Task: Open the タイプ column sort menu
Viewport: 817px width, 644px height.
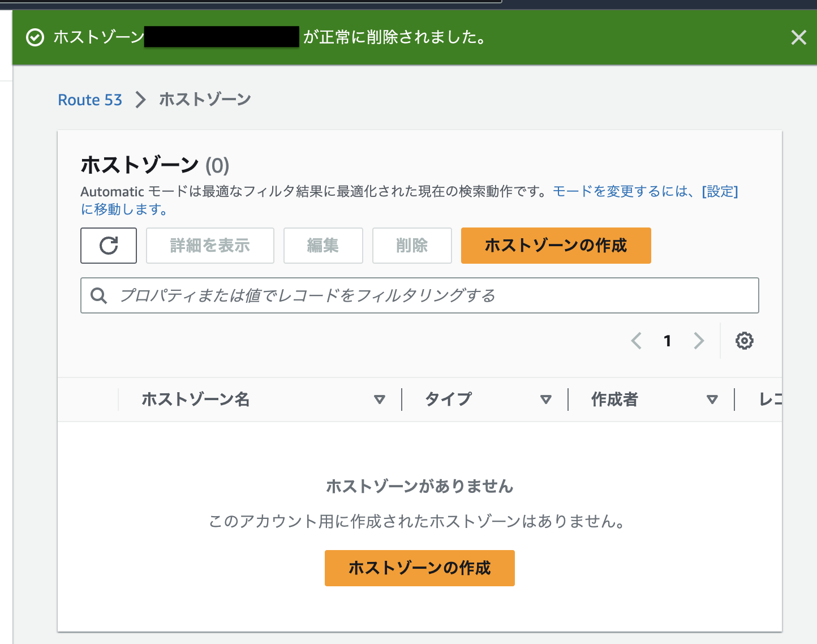Action: [546, 399]
